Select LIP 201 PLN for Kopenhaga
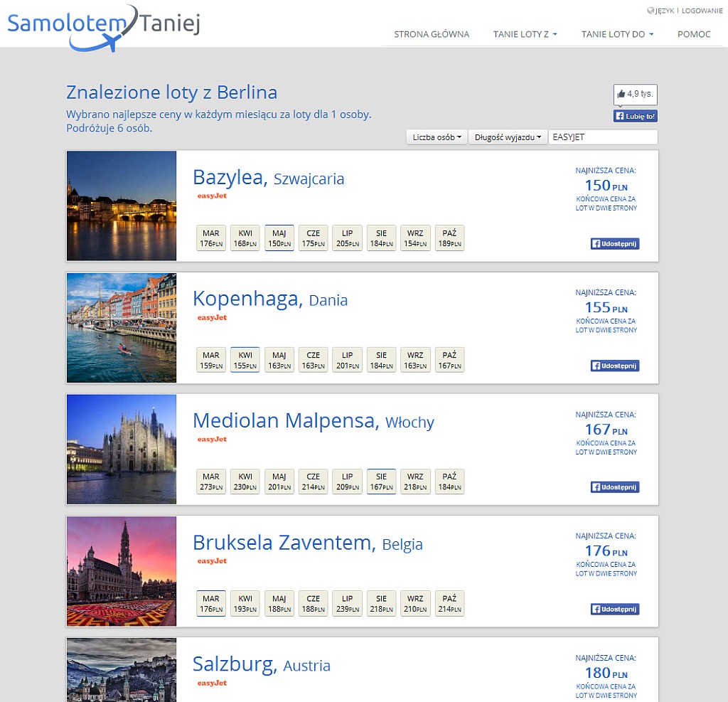728x702 pixels. click(347, 360)
